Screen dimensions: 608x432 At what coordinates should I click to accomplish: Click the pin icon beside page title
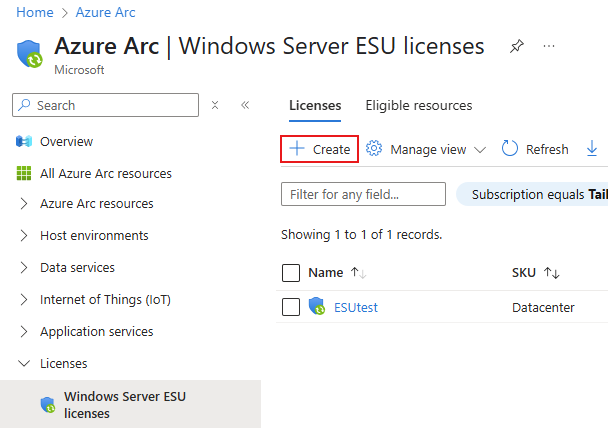tap(517, 47)
